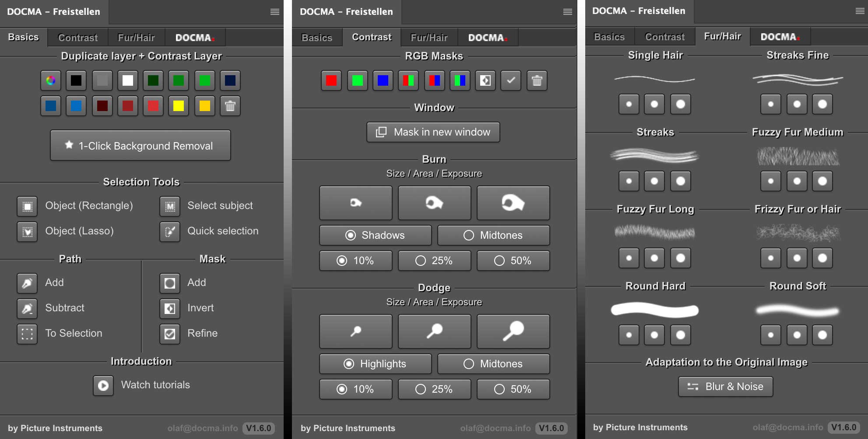Pick the solid blue swatch in RGB Masks
The height and width of the screenshot is (439, 868).
[x=383, y=80]
